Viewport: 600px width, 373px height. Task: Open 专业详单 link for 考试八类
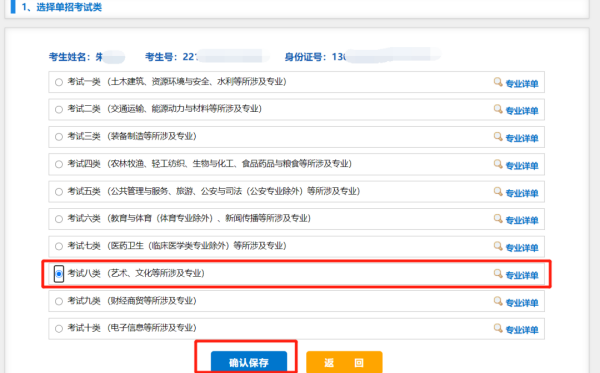pos(522,275)
